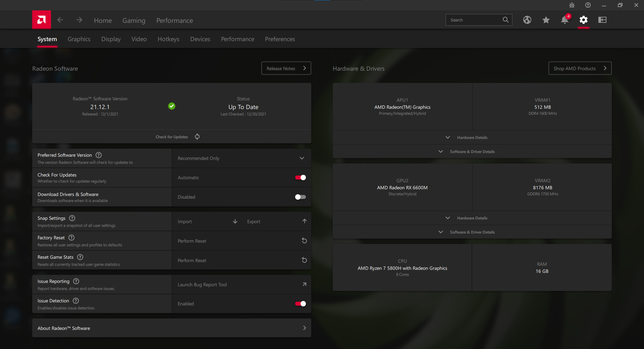This screenshot has width=644, height=349.
Task: Open About Radeon Software row
Action: [172, 328]
